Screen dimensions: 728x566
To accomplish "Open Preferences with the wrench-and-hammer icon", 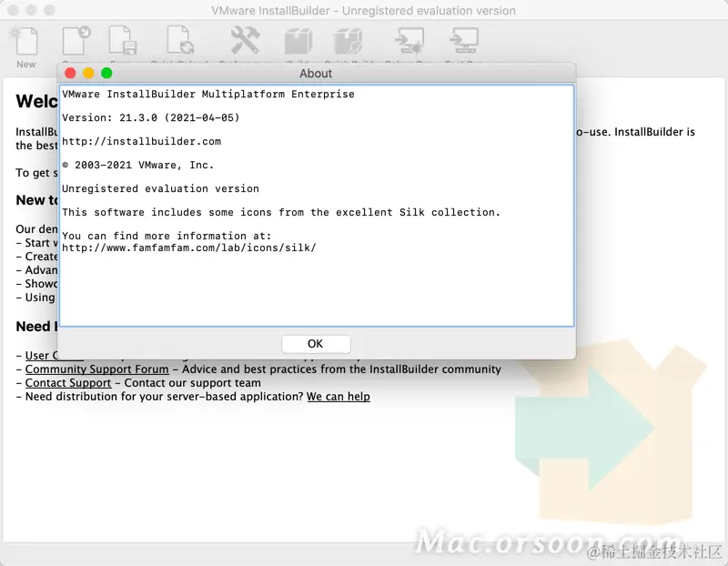I will (x=245, y=40).
